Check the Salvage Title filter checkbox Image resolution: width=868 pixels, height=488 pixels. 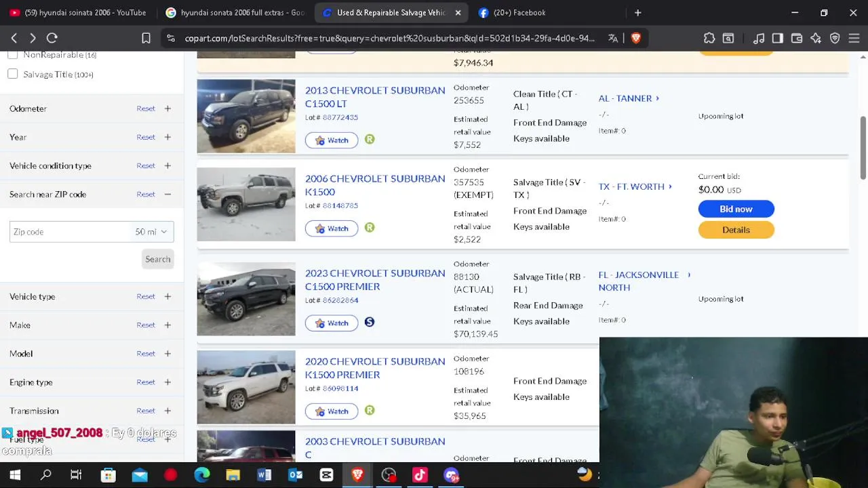pyautogui.click(x=13, y=74)
